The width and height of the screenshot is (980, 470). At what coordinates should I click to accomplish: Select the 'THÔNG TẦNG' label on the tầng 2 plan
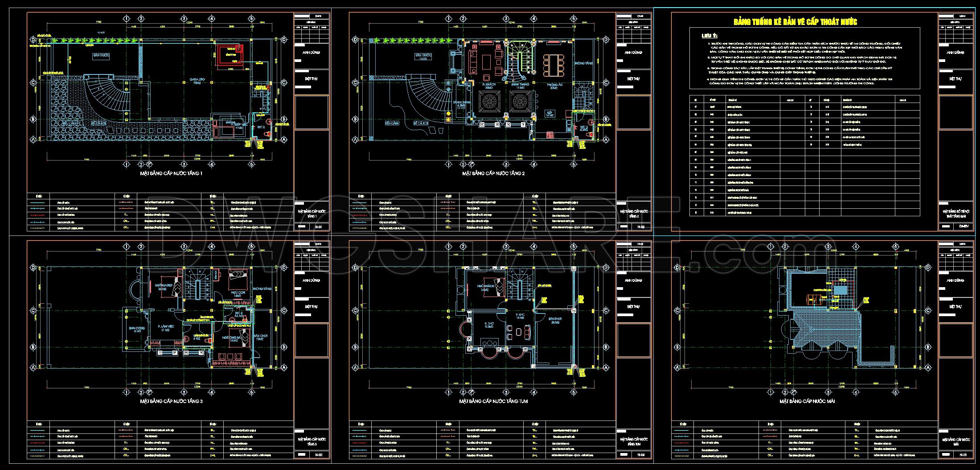[x=583, y=64]
